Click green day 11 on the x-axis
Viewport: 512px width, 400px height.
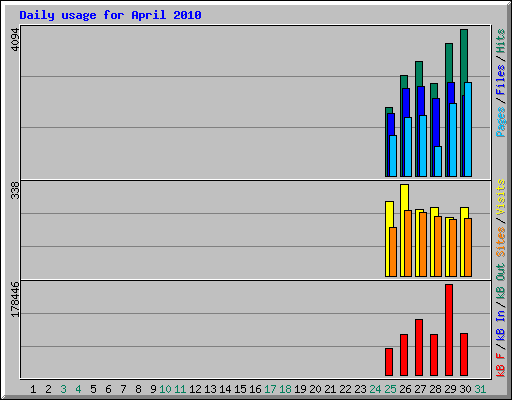(180, 389)
